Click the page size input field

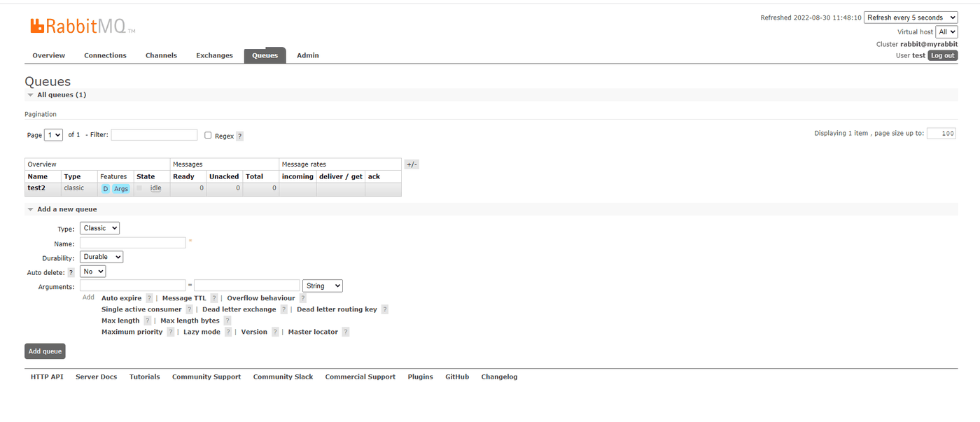(941, 134)
